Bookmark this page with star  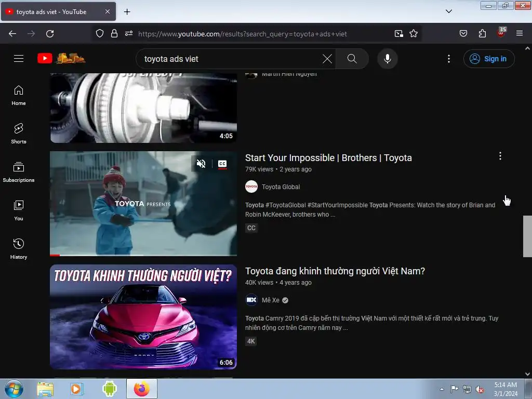(413, 33)
